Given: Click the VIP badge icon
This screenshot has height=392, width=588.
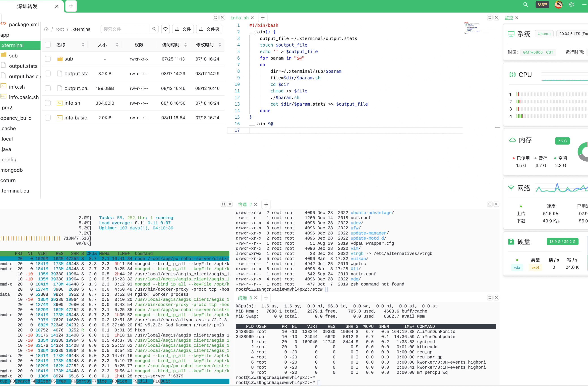Looking at the screenshot, I should click(x=542, y=4).
